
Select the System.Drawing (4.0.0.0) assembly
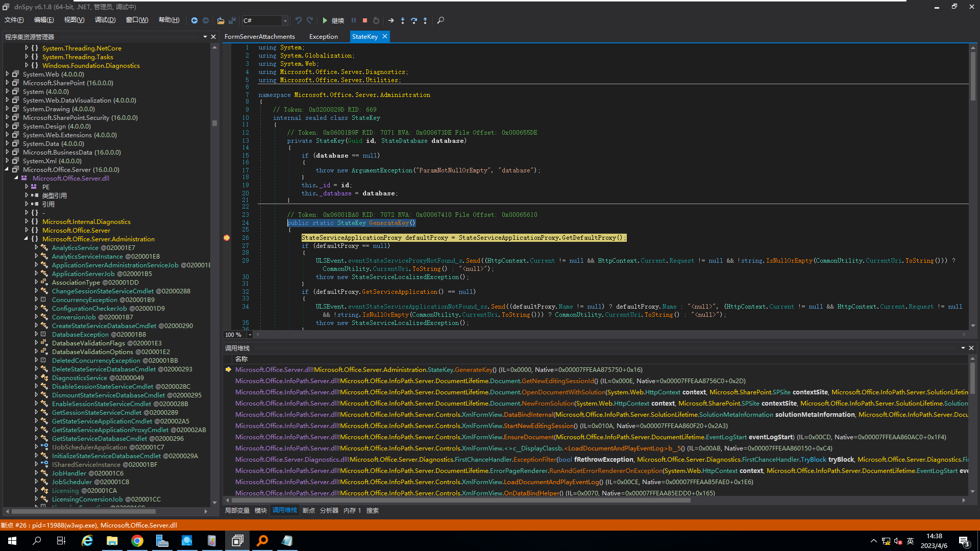pos(59,109)
